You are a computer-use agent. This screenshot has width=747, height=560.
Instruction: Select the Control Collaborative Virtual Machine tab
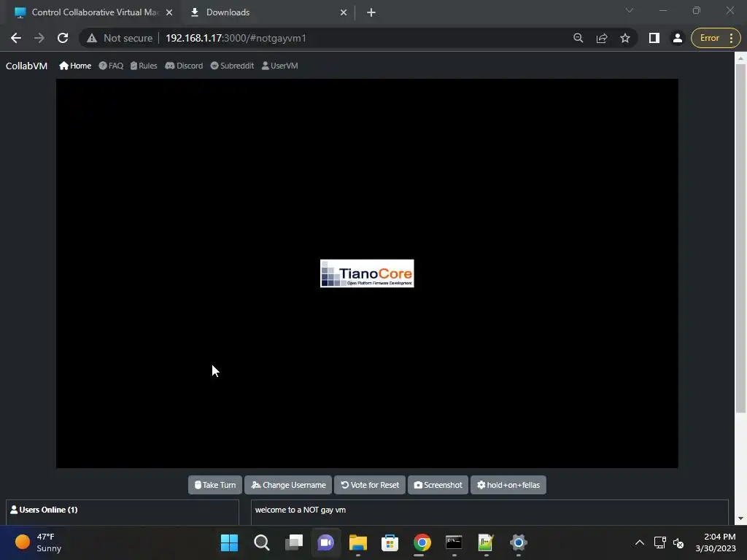(93, 12)
